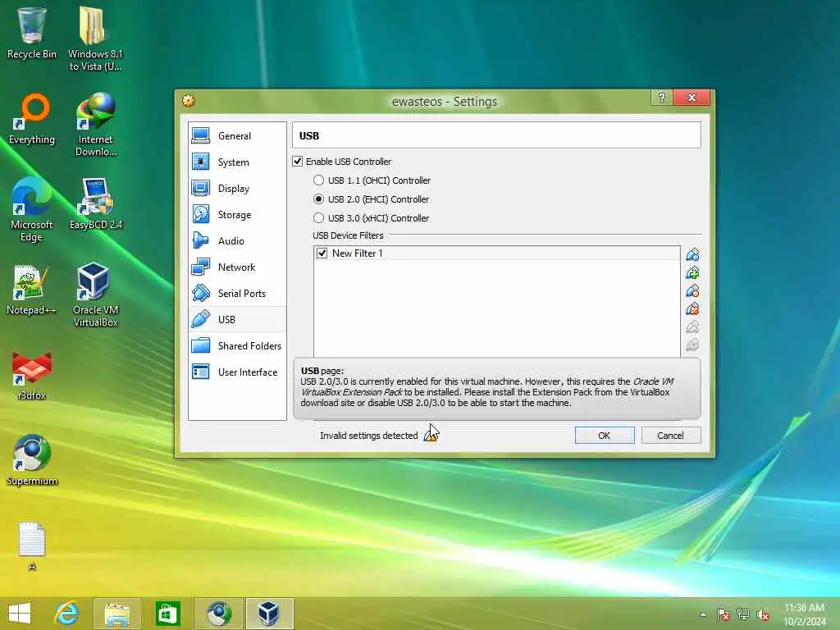Open Notepad++ desktop shortcut
The image size is (840, 630).
point(32,290)
